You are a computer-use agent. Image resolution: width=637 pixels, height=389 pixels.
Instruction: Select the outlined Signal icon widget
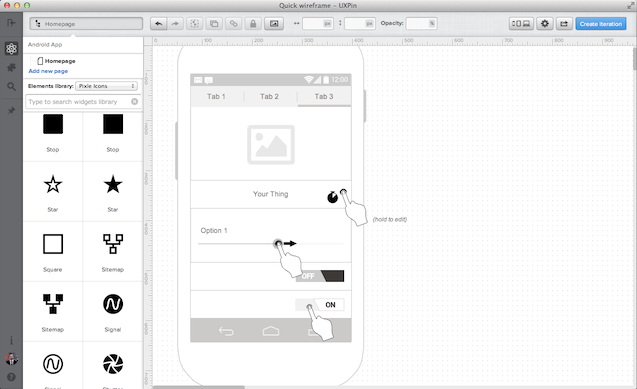coord(53,365)
